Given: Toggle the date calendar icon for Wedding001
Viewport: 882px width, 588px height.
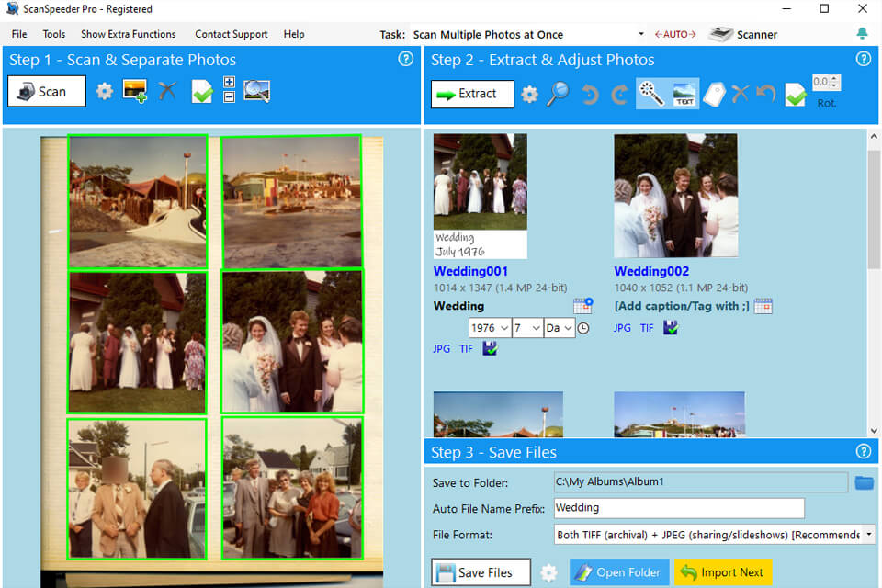Looking at the screenshot, I should [x=582, y=306].
